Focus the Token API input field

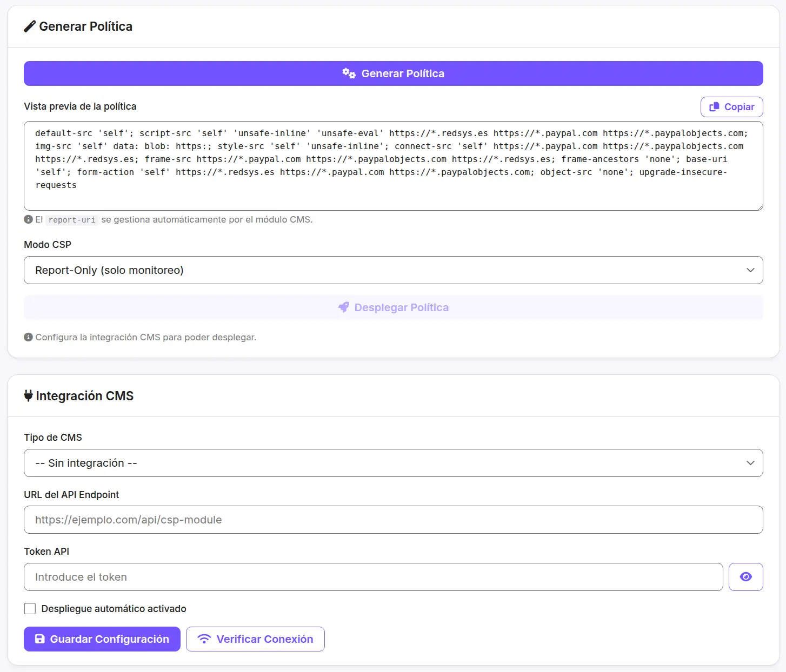coord(373,577)
